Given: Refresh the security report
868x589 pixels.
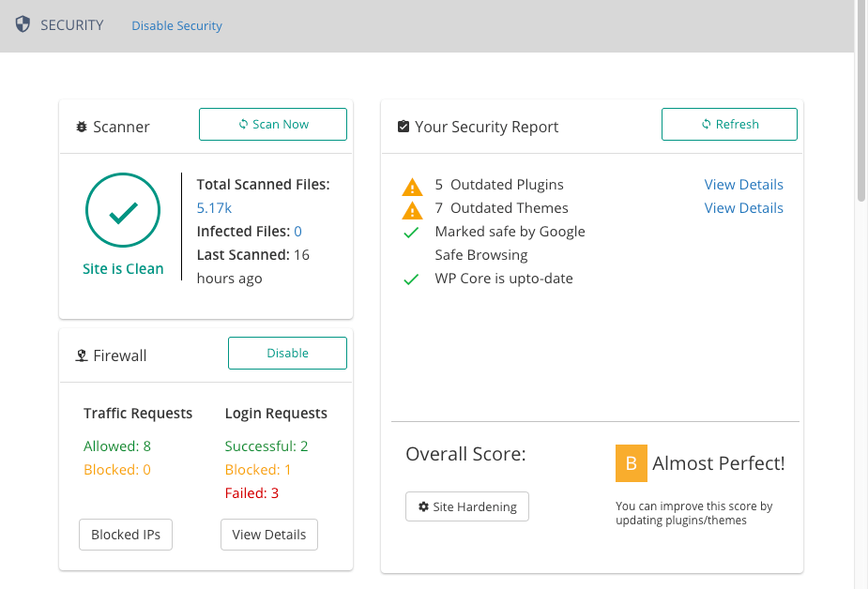Looking at the screenshot, I should click(729, 125).
